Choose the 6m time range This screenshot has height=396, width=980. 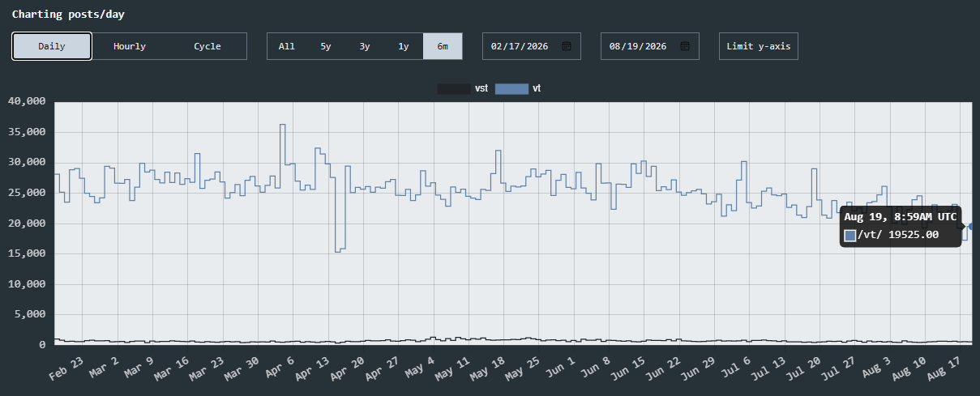pyautogui.click(x=443, y=46)
